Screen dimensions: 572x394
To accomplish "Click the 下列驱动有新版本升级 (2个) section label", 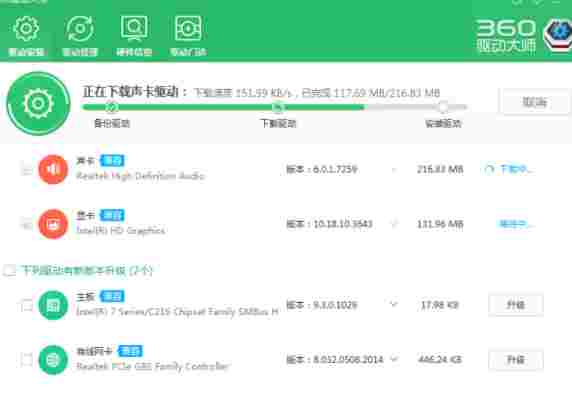I will coord(86,271).
